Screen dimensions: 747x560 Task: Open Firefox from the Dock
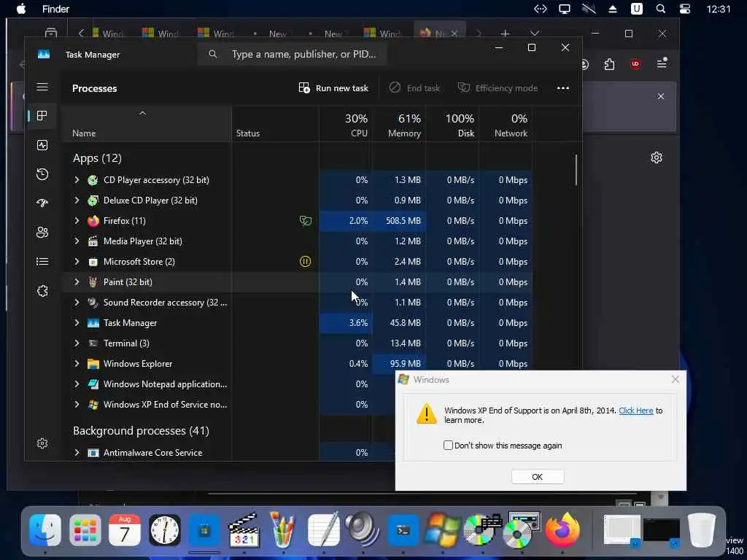pos(562,530)
